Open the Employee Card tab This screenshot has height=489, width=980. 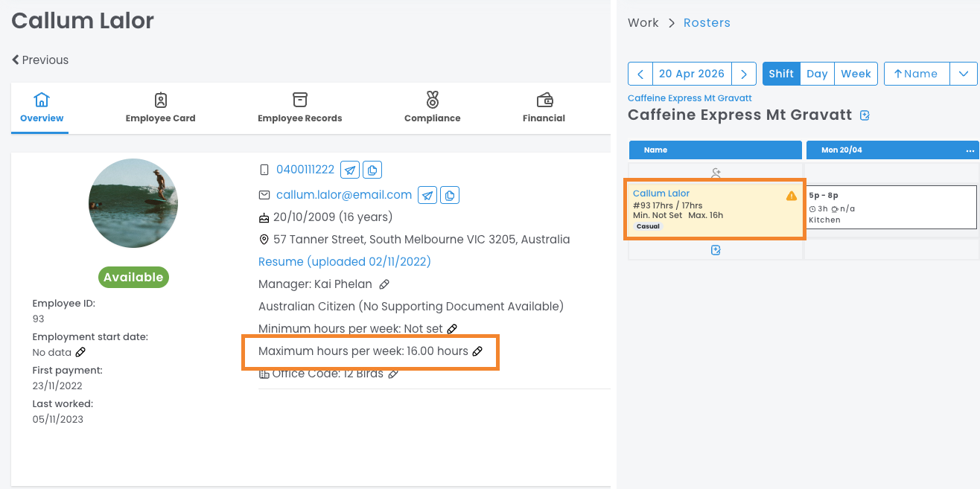pyautogui.click(x=160, y=108)
